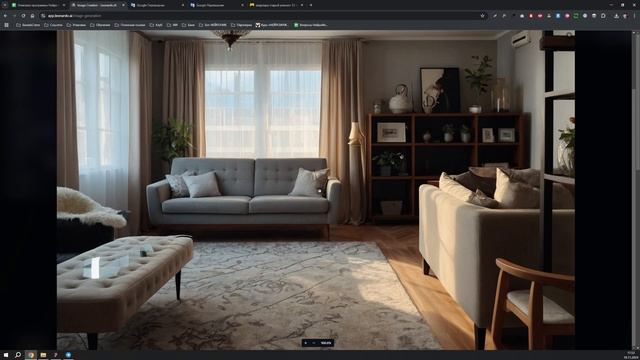Open the extensions puzzle menu
This screenshot has height=360, width=640.
[604, 16]
